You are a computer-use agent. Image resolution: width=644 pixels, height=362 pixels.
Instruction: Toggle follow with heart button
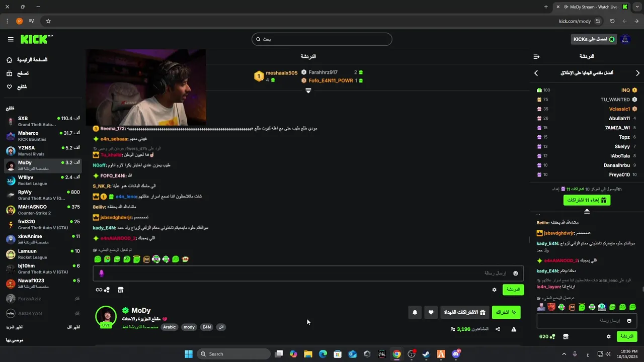431,312
